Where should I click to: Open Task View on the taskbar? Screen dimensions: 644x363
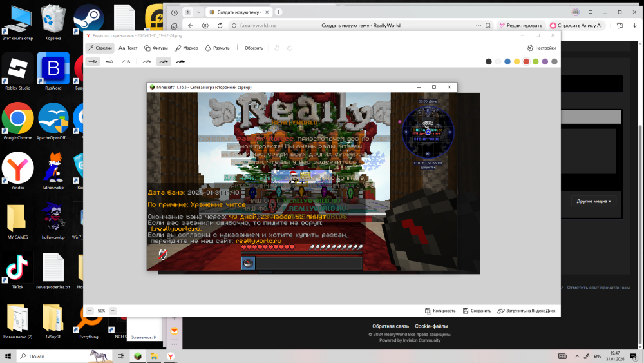121,356
